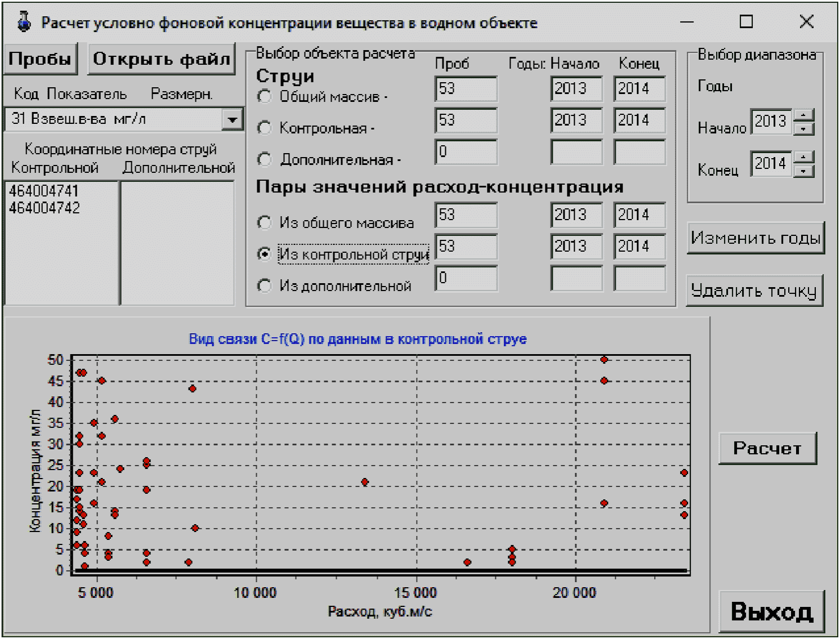The image size is (840, 639).
Task: Decrease the Начало year with down arrow
Action: 804,128
